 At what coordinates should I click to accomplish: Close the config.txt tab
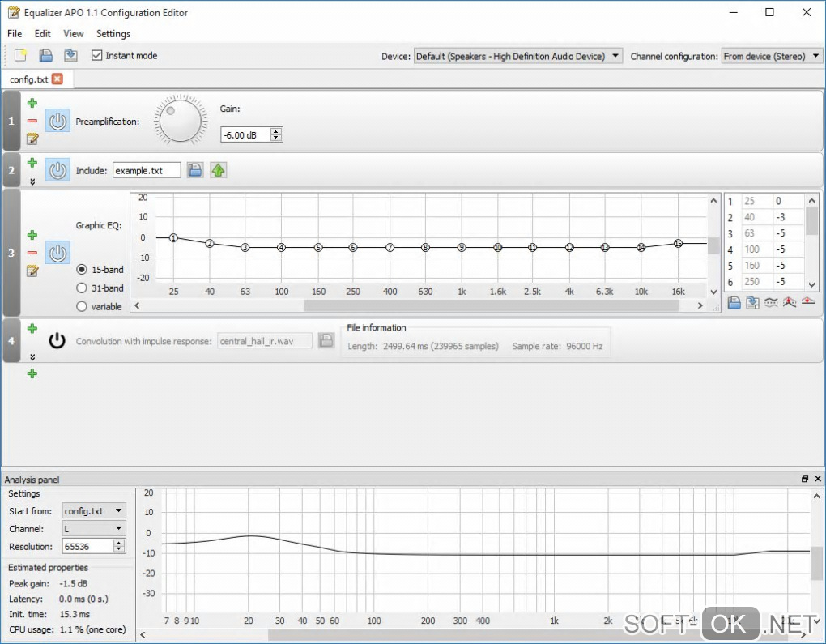tap(57, 79)
